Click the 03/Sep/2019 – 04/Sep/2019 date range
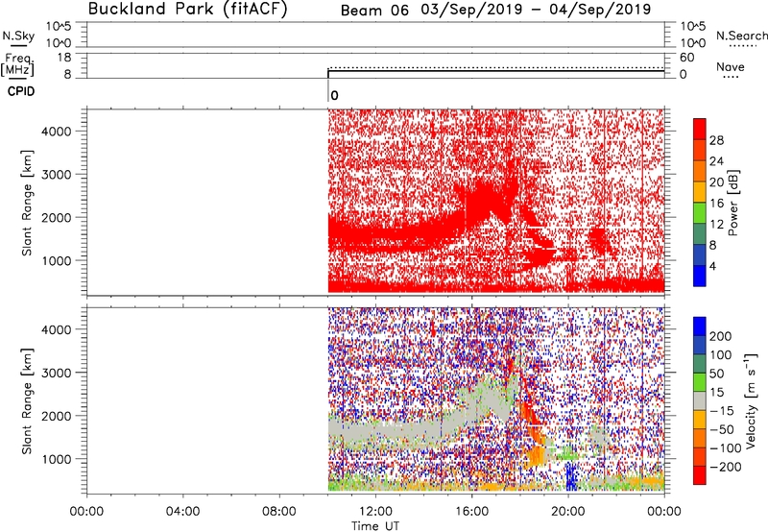768x532 pixels. point(536,10)
